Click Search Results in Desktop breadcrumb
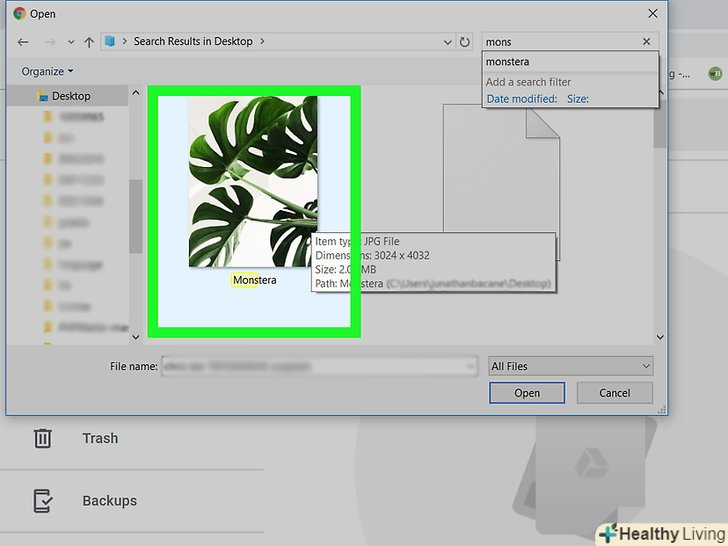 tap(193, 41)
